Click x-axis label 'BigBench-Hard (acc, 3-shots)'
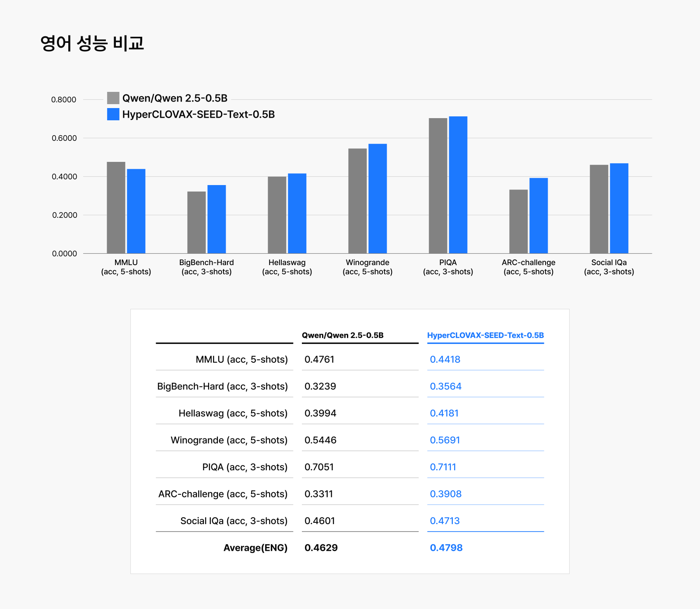Image resolution: width=700 pixels, height=609 pixels. pyautogui.click(x=206, y=267)
